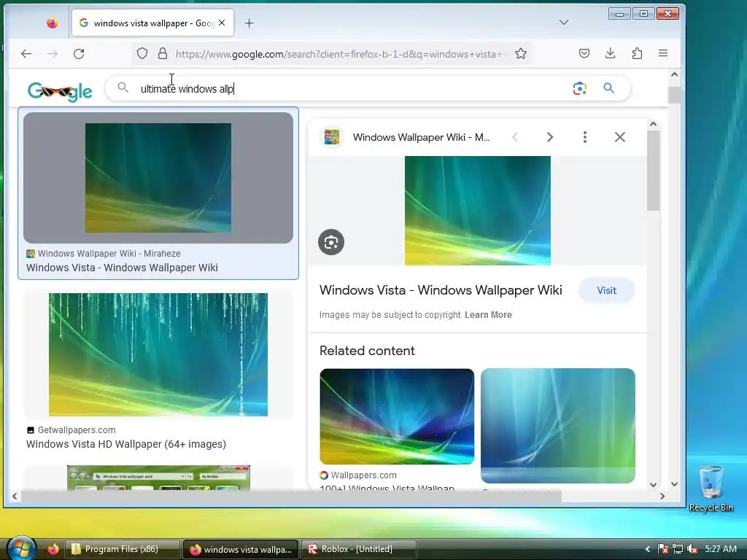747x560 pixels.
Task: Open Windows Vista HD Wallpaper (64+ images)
Action: coord(126,444)
